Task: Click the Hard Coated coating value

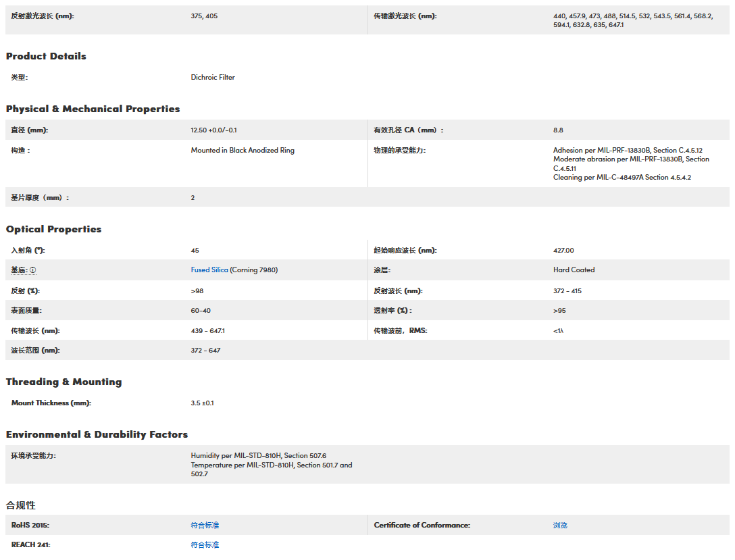Action: (574, 270)
